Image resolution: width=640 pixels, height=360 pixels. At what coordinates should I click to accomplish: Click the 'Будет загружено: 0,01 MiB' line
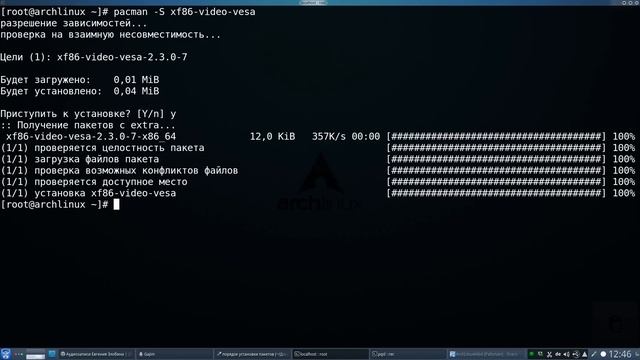(x=80, y=80)
